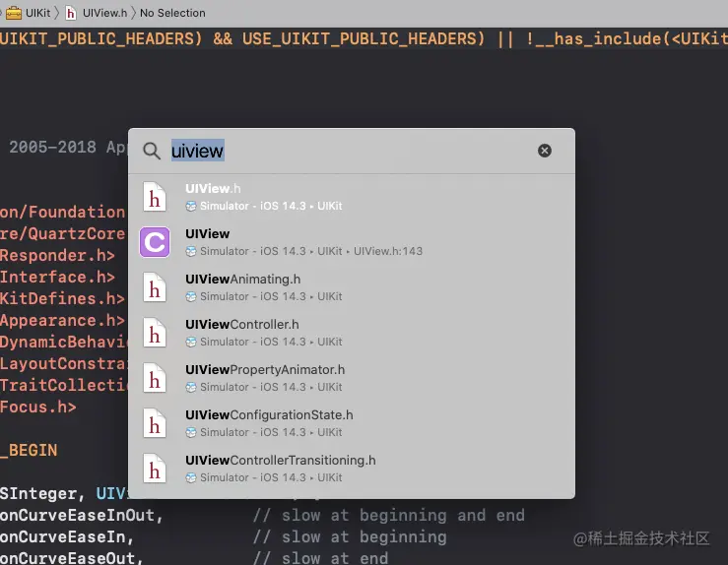Image resolution: width=728 pixels, height=565 pixels.
Task: Click the magnifier icon in Open Quickly
Action: 152,151
